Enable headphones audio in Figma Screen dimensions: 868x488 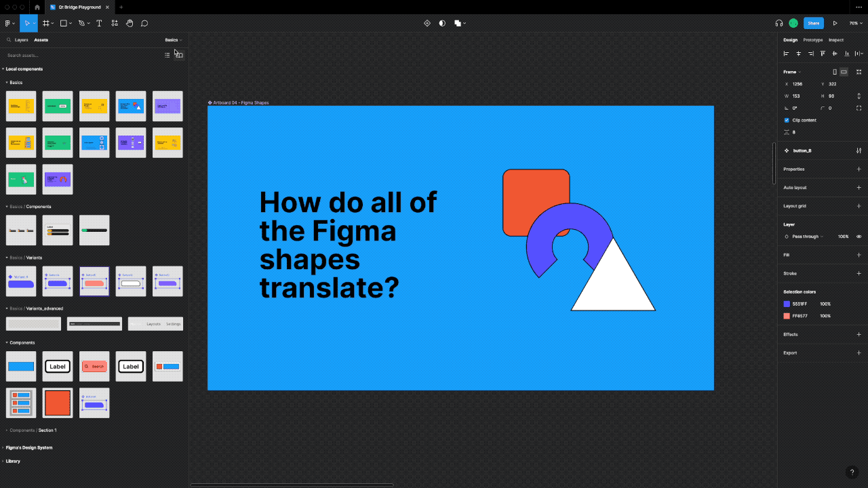778,22
